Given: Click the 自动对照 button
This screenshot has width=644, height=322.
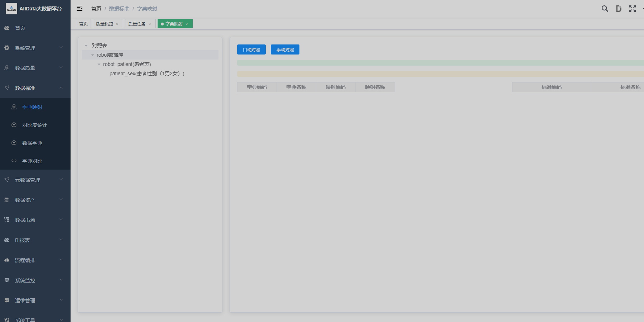Looking at the screenshot, I should tap(251, 49).
